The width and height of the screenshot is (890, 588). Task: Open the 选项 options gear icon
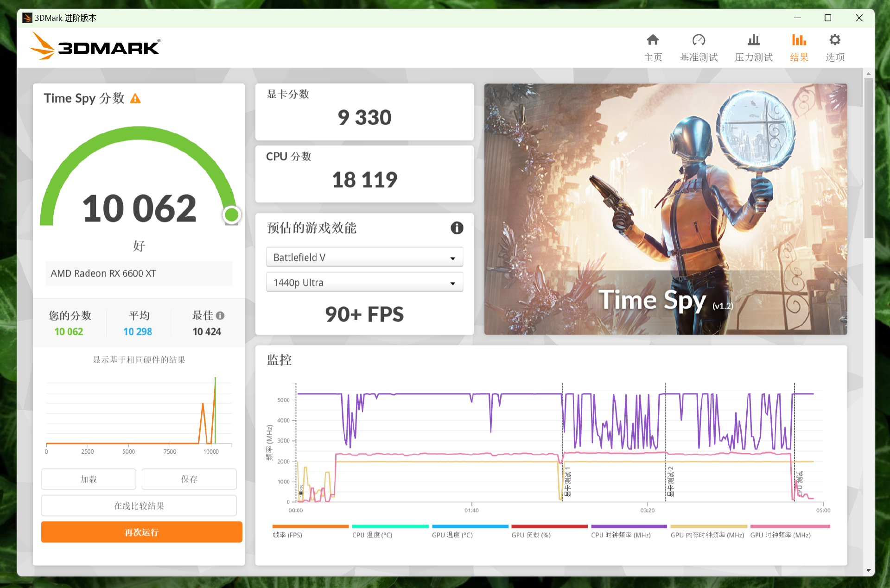835,40
